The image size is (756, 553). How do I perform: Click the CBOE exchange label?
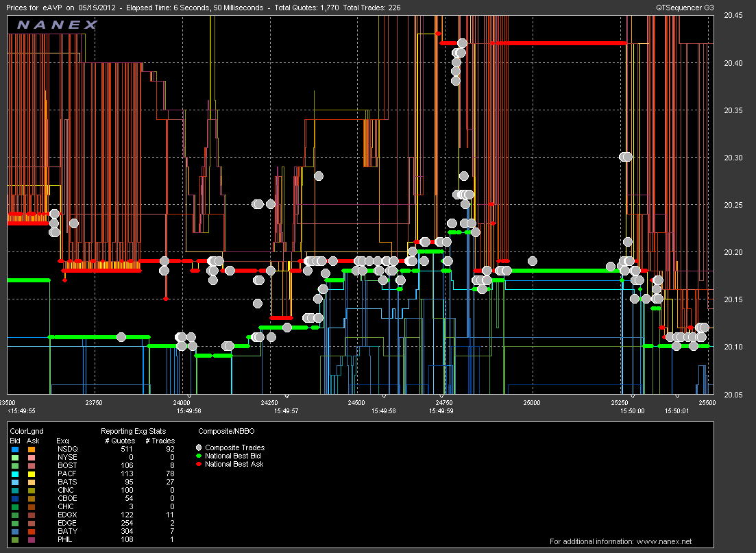[x=67, y=498]
